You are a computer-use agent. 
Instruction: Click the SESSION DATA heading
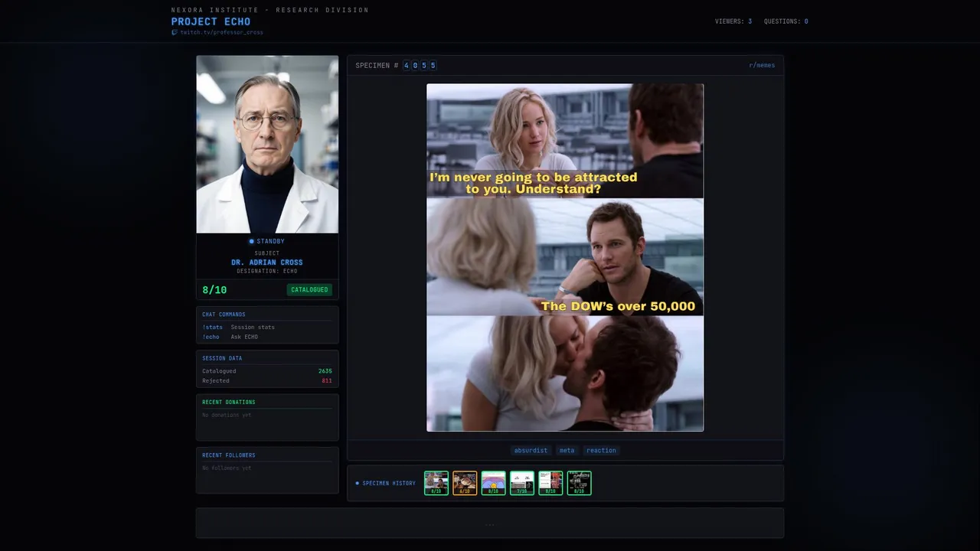click(x=222, y=358)
